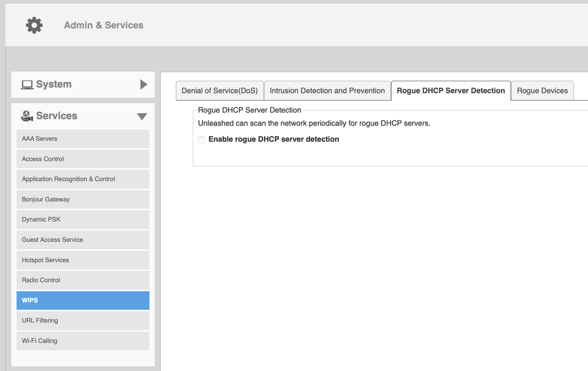Open URL Filtering service
This screenshot has height=371, width=588.
pyautogui.click(x=83, y=321)
